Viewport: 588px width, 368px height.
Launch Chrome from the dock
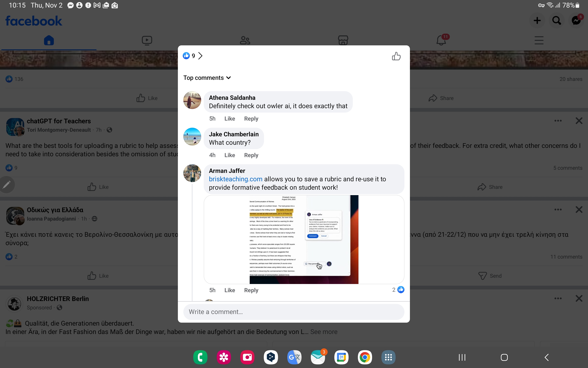coord(365,357)
